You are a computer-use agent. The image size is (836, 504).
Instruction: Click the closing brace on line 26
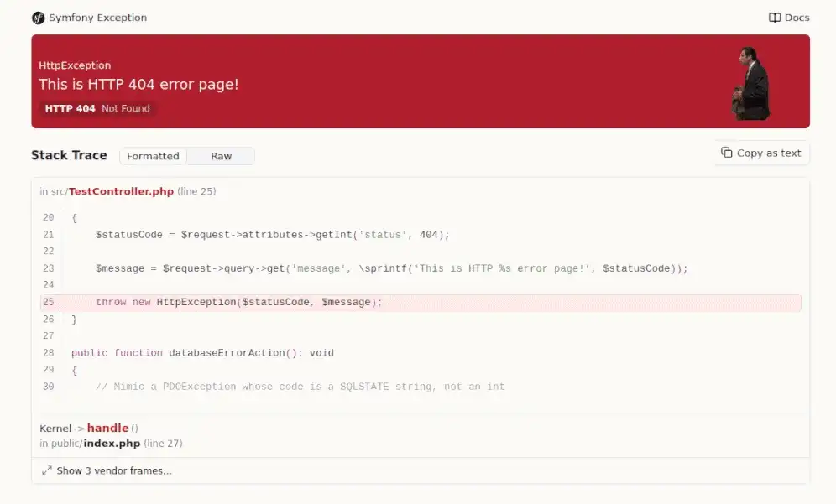click(74, 320)
